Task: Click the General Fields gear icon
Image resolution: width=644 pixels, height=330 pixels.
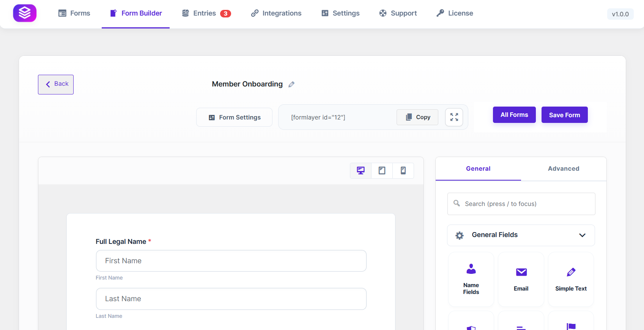Action: coord(460,236)
